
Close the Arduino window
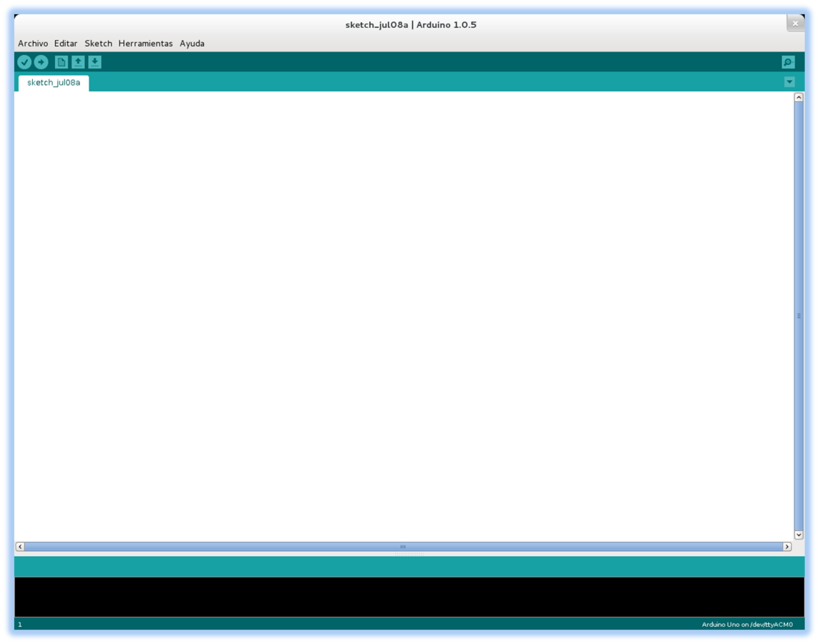[x=795, y=24]
